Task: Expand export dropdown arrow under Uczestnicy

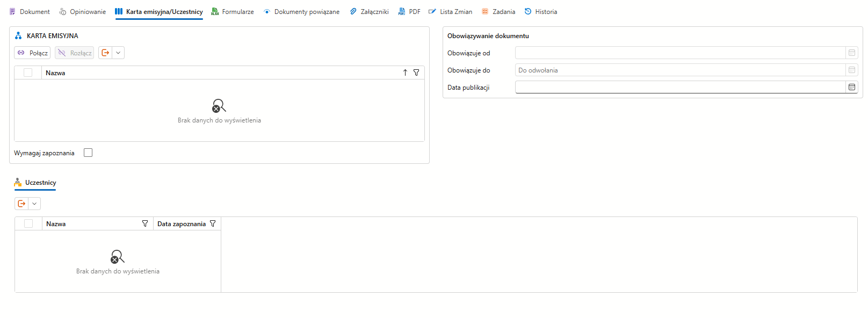Action: pyautogui.click(x=34, y=204)
